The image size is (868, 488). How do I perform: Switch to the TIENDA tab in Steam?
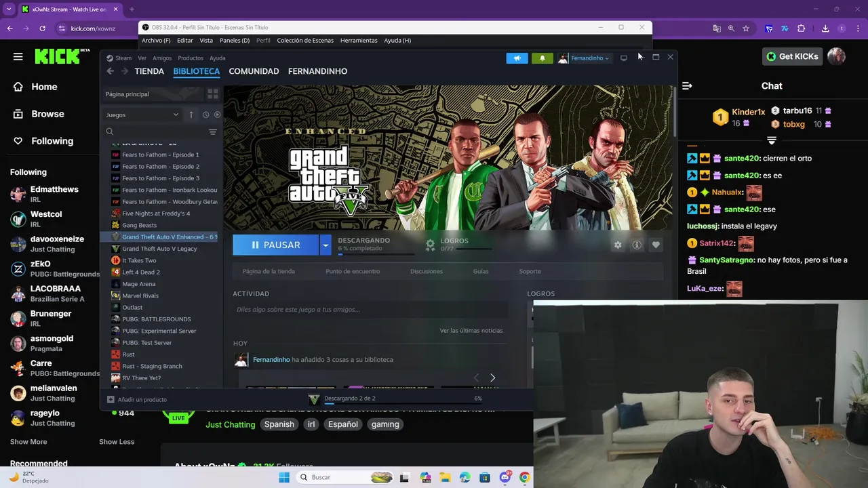coord(149,71)
